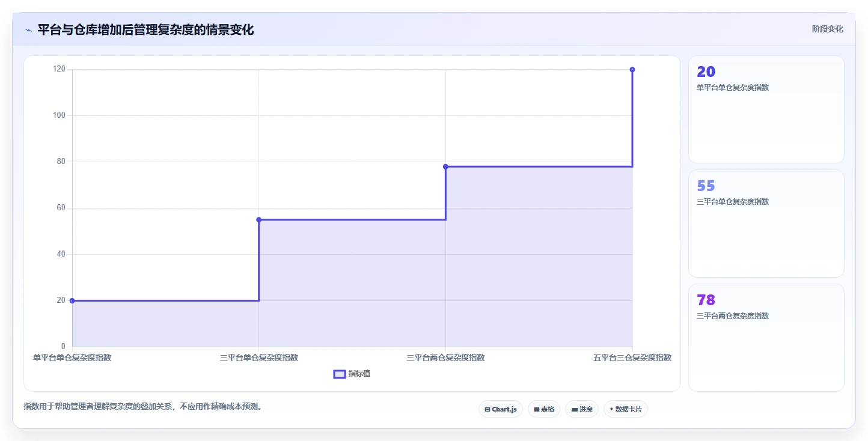Select the 进度 tag chip
Screen dimensions: 868x441
pyautogui.click(x=581, y=409)
